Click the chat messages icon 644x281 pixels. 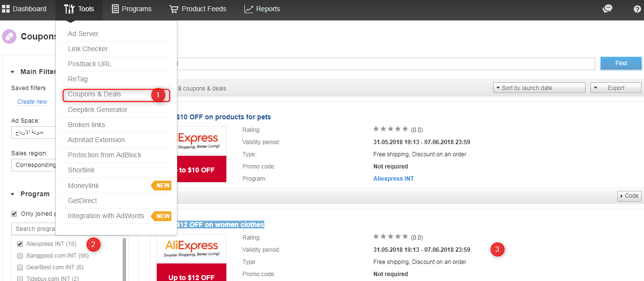[607, 9]
